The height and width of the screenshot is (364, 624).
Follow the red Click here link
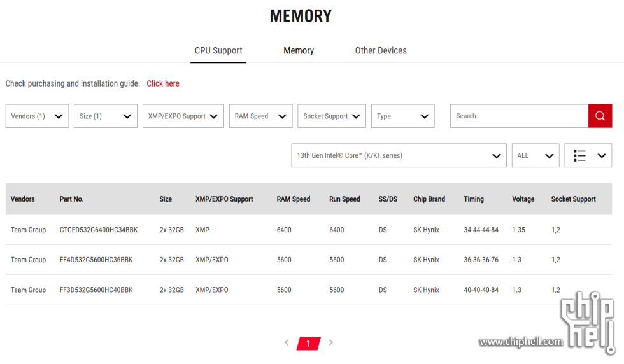tap(163, 83)
